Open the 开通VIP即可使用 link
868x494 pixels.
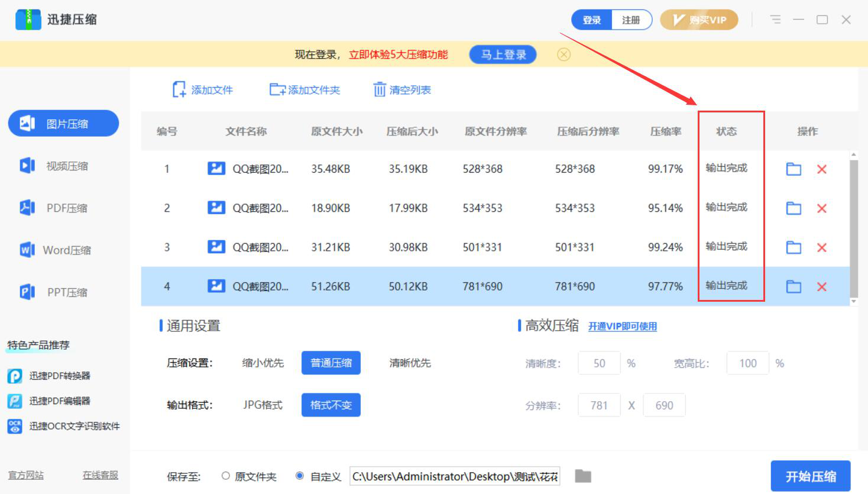622,327
